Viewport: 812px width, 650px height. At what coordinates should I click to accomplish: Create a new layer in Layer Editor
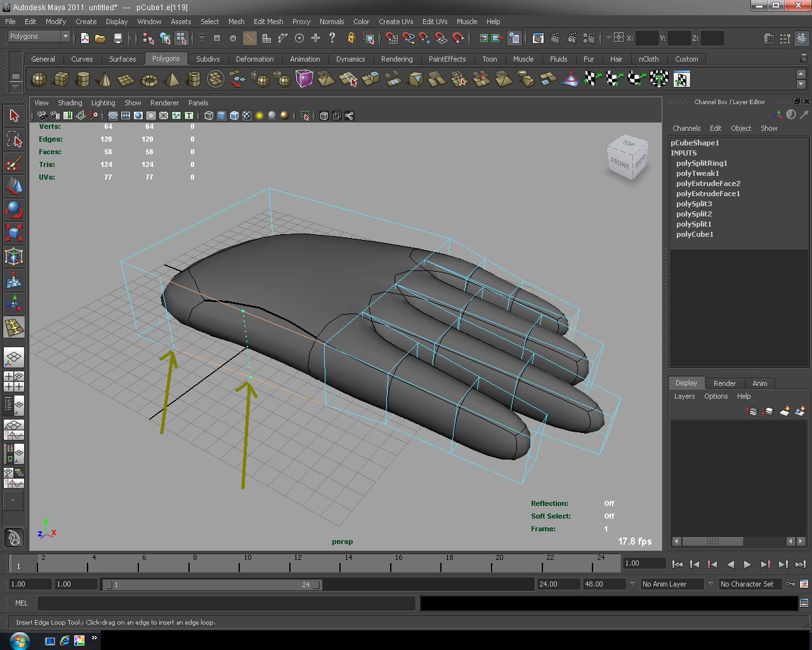(784, 411)
